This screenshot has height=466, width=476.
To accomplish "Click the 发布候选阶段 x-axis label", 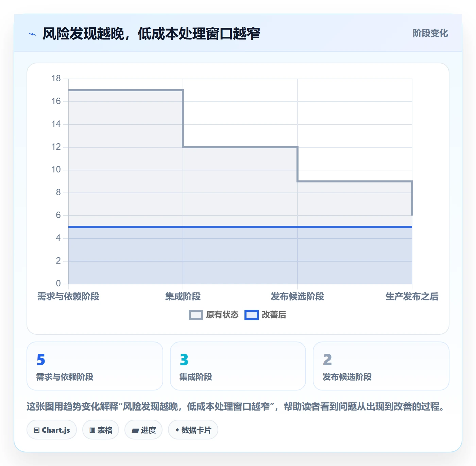I will [297, 297].
